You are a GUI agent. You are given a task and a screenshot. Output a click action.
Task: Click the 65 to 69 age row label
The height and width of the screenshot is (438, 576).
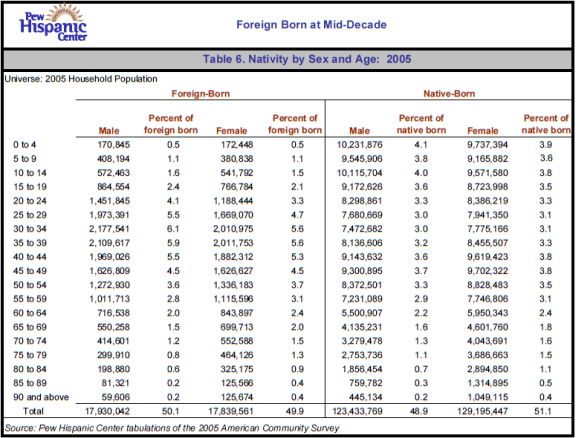(x=30, y=327)
